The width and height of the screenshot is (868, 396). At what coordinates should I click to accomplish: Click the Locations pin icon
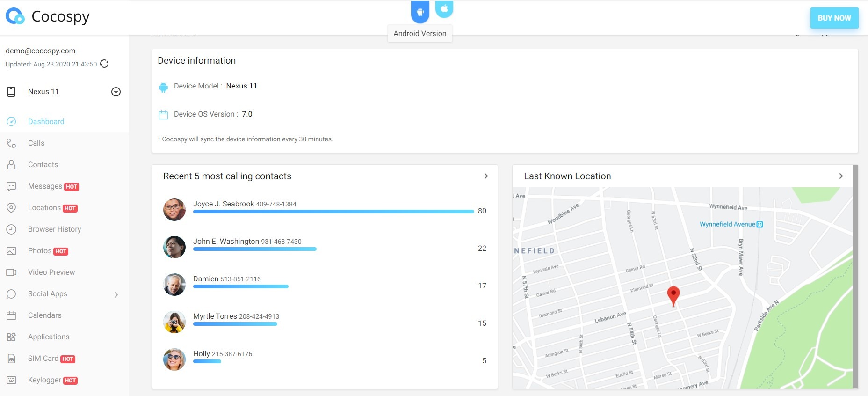pos(11,208)
